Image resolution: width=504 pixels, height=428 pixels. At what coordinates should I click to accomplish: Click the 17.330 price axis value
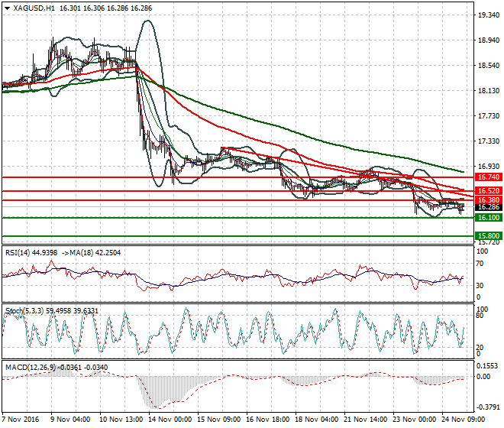pyautogui.click(x=489, y=141)
